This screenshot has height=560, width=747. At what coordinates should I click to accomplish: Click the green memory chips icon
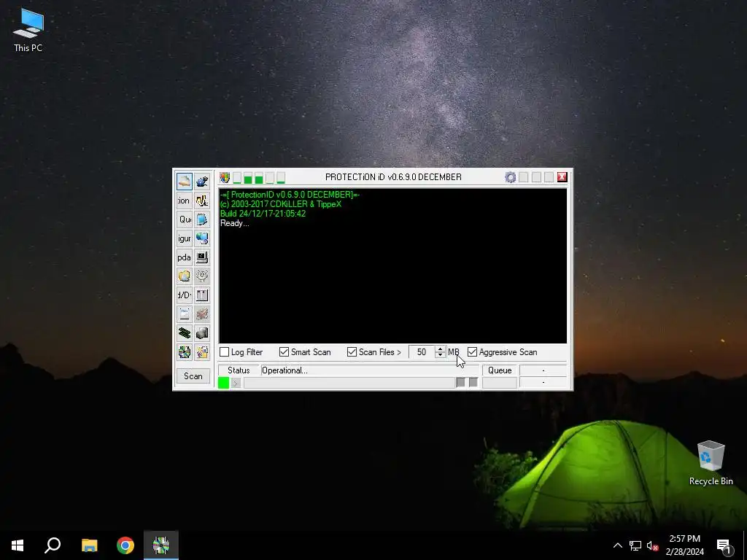click(185, 332)
